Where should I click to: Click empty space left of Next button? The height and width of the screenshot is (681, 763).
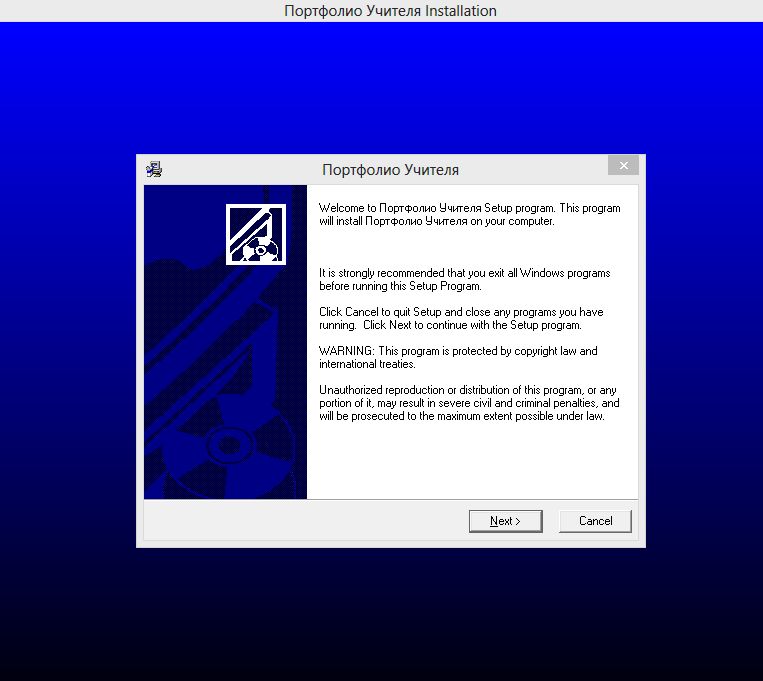pos(300,521)
